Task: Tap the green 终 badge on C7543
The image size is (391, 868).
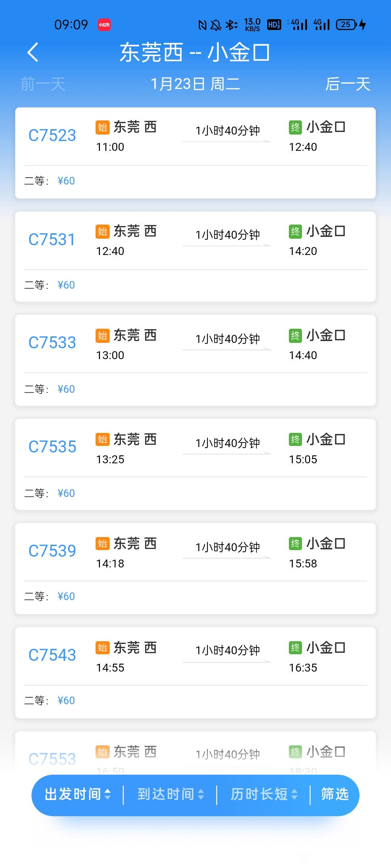Action: [x=295, y=647]
